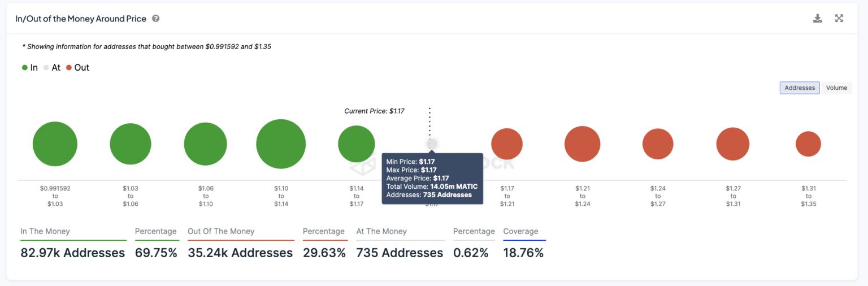Select the largest green $1.10 to $1.14 bubble
Viewport: 868px width, 286px height.
coord(281,144)
